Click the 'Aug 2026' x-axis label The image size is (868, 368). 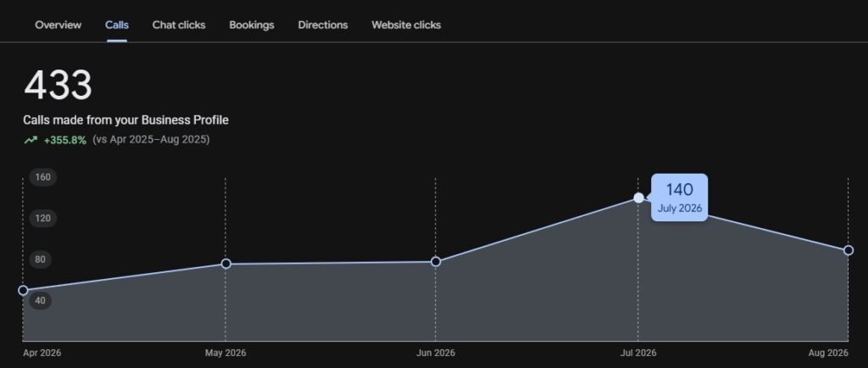point(829,353)
